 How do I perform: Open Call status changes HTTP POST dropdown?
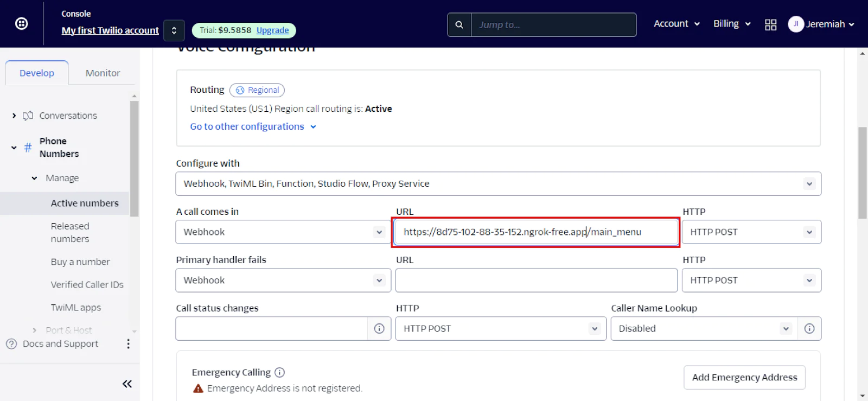[501, 328]
